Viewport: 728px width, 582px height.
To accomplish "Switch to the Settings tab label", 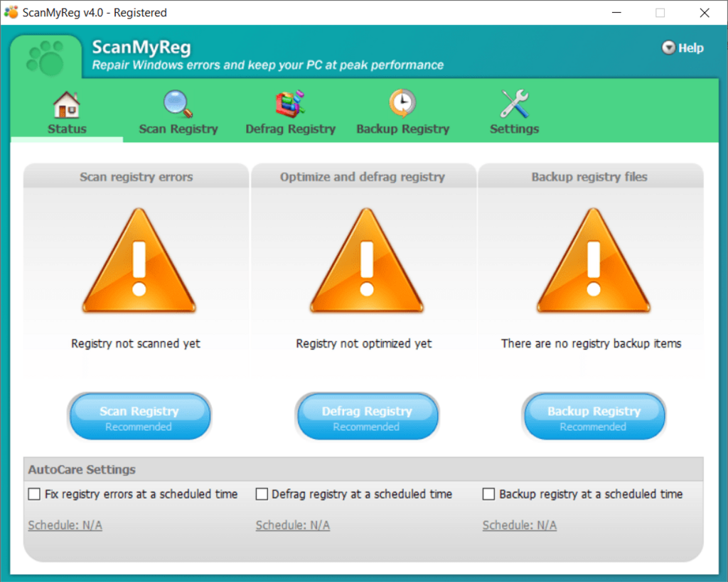I will [515, 129].
